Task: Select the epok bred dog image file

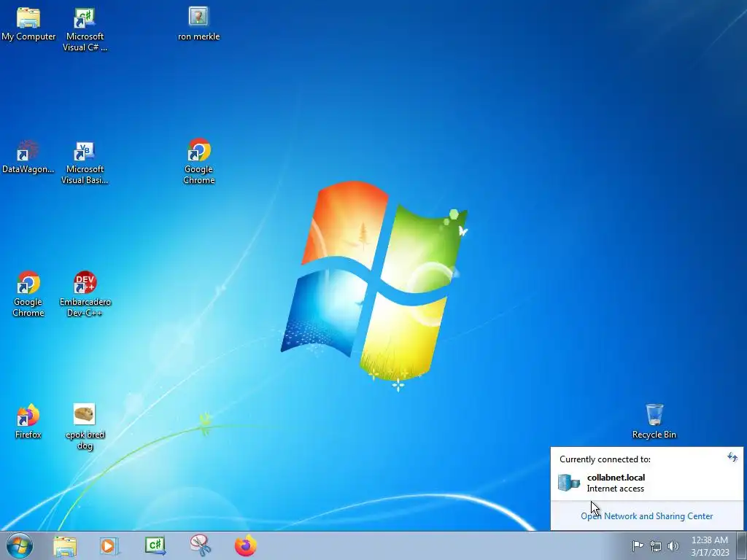Action: 85,427
